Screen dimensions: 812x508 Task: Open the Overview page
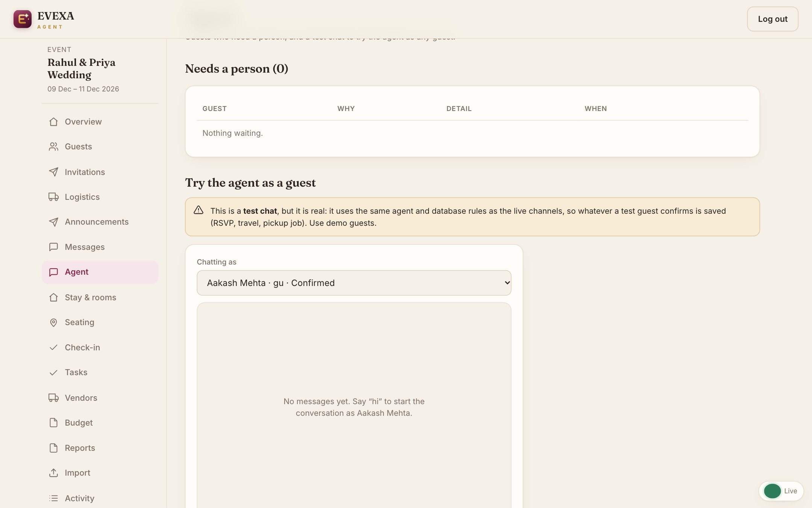(83, 122)
